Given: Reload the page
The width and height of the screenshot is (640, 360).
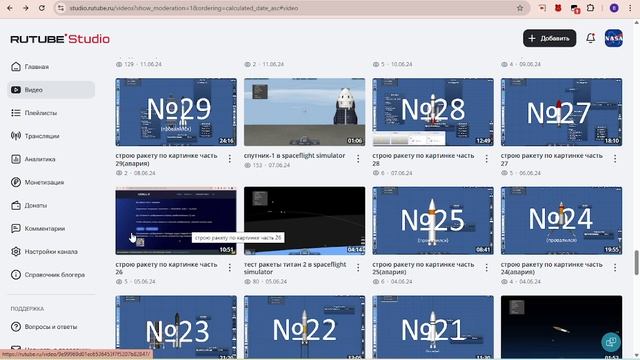Looking at the screenshot, I should pos(42,8).
